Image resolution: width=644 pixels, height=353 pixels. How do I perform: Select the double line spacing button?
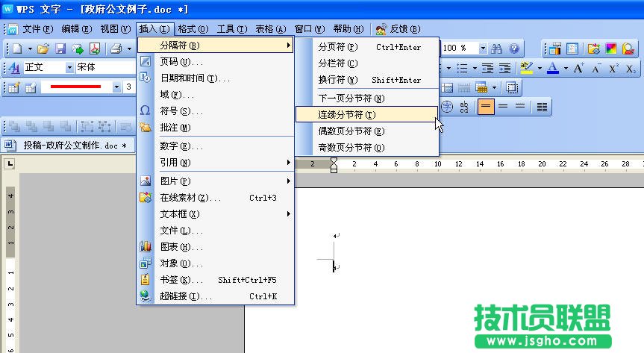[x=520, y=107]
